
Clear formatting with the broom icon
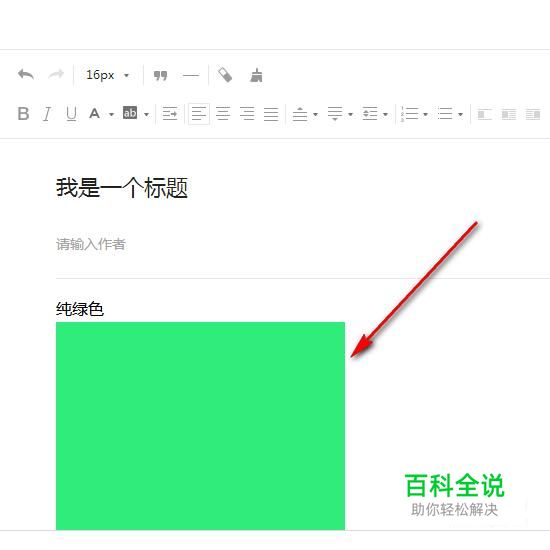pos(256,75)
